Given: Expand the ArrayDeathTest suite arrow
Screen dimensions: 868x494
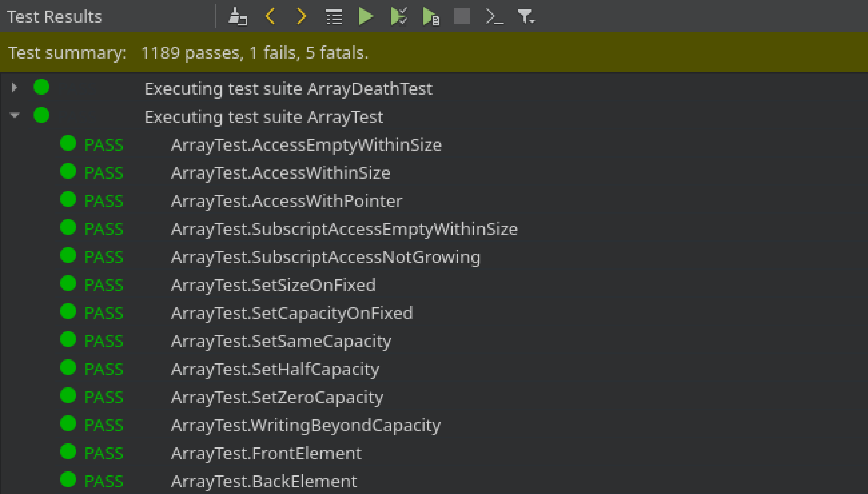Looking at the screenshot, I should coord(14,88).
